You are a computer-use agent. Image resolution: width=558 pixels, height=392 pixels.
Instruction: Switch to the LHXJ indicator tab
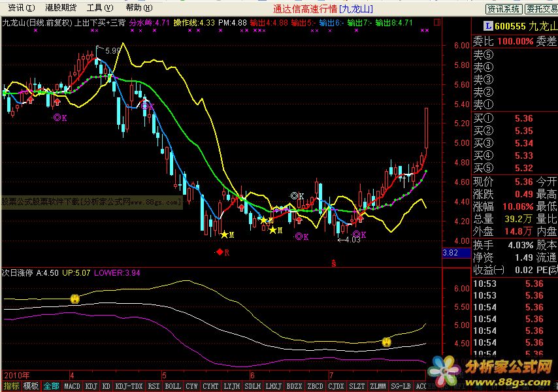[274, 386]
